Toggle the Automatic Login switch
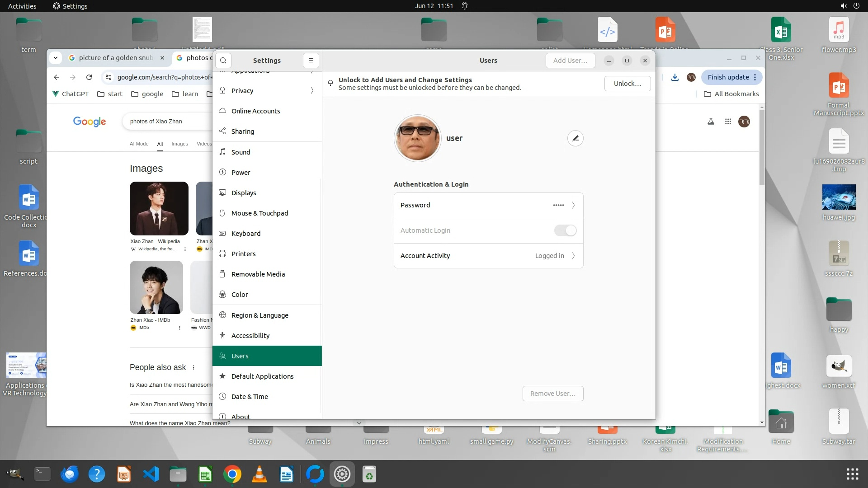This screenshot has width=868, height=488. point(565,230)
